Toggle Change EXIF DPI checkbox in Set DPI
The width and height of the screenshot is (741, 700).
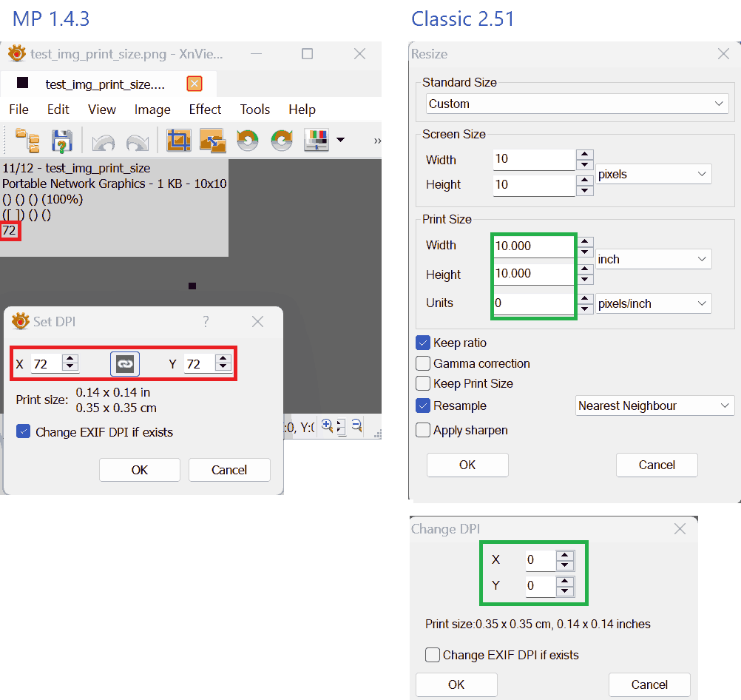(23, 431)
